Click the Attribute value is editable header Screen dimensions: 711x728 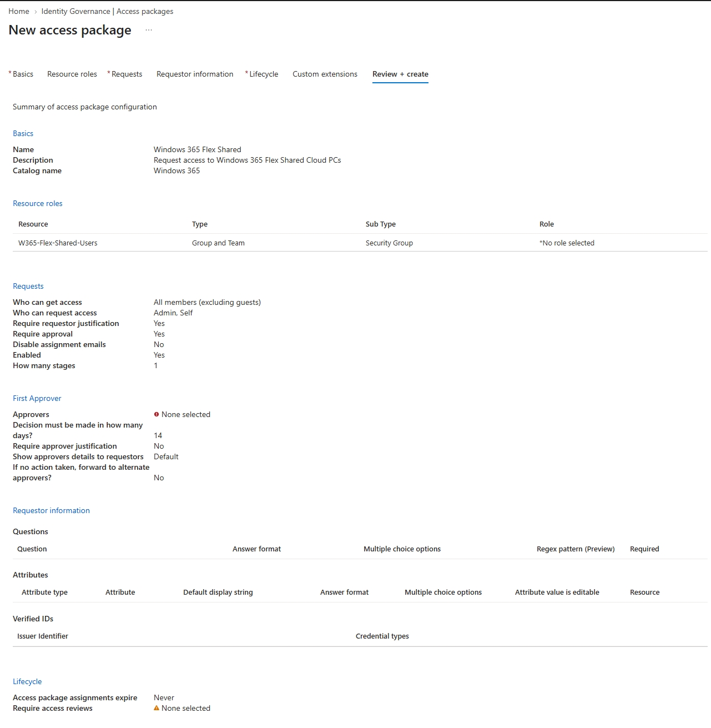coord(557,592)
